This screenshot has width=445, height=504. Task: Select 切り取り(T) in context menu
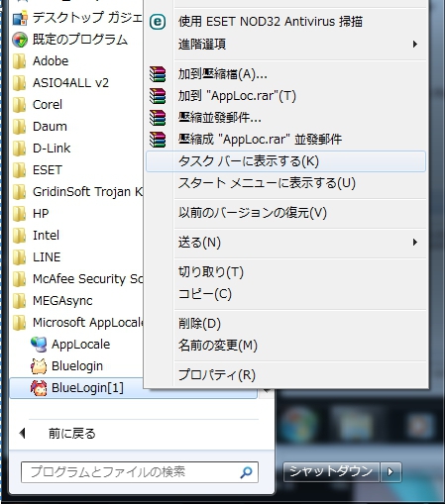285,272
